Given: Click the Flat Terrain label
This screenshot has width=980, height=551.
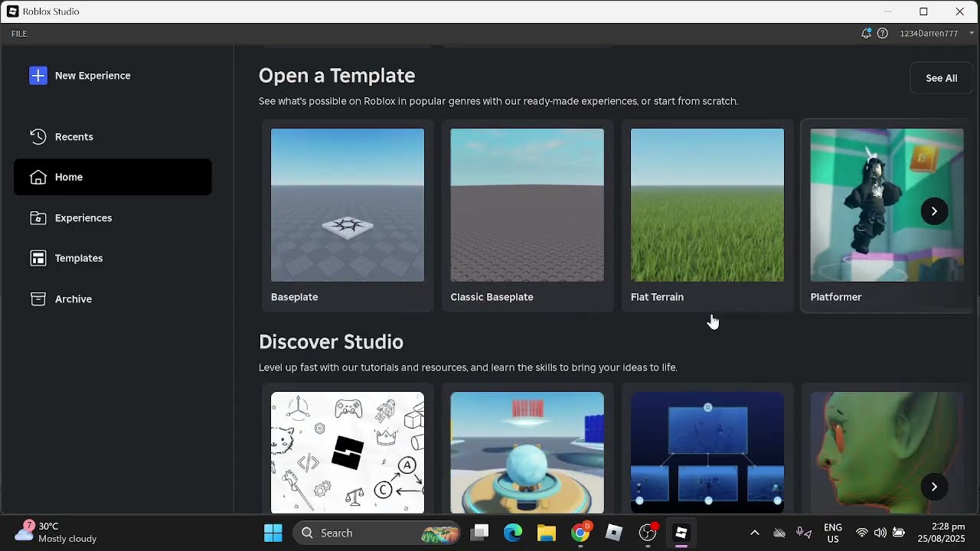Looking at the screenshot, I should coord(658,297).
